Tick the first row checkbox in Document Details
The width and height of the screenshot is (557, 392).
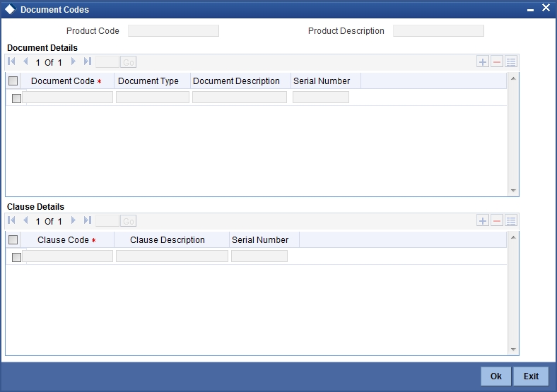16,98
